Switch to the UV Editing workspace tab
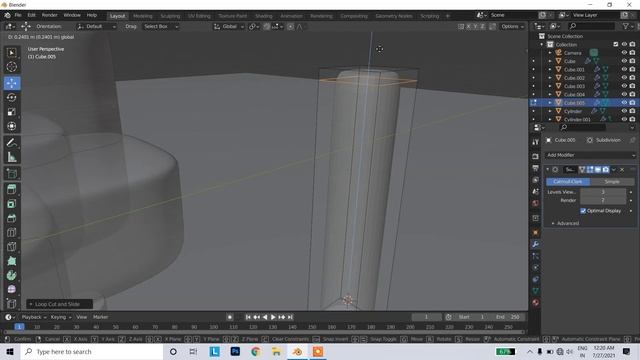This screenshot has height=360, width=640. 199,16
